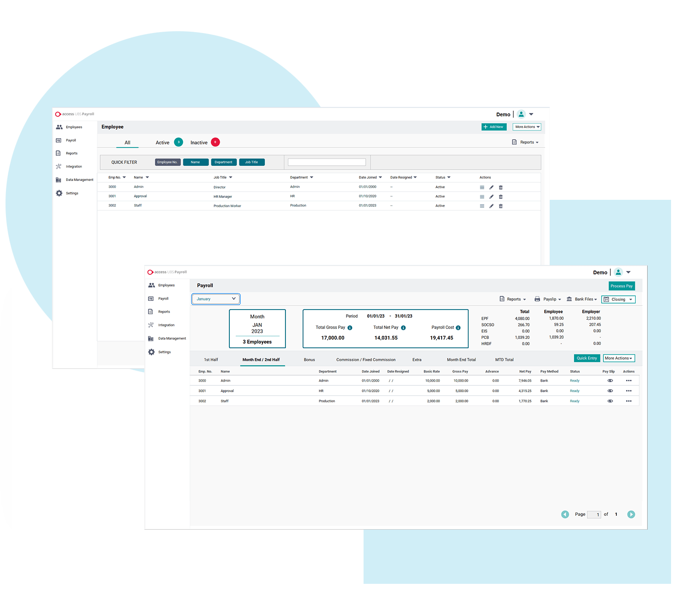View the pay slip eye icon for 3002 Staff

pos(610,401)
